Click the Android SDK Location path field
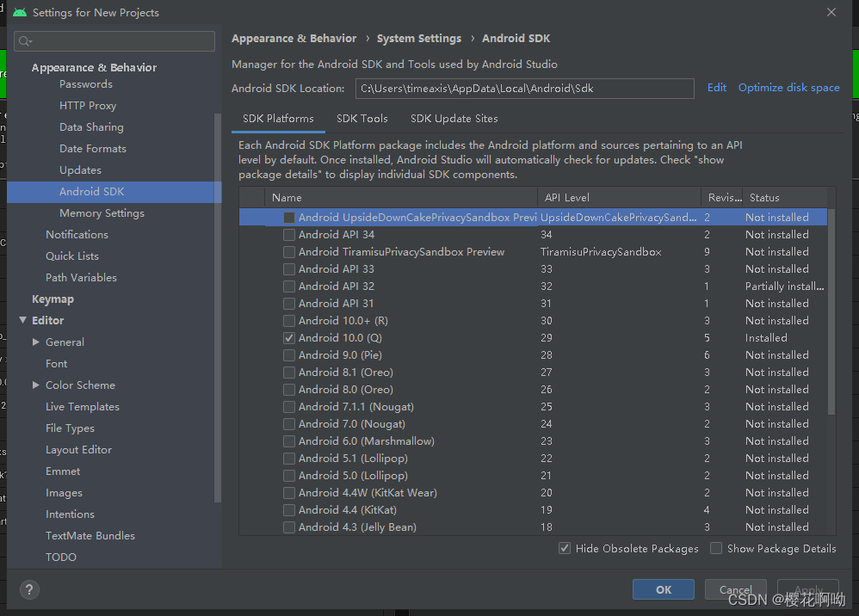 click(525, 88)
